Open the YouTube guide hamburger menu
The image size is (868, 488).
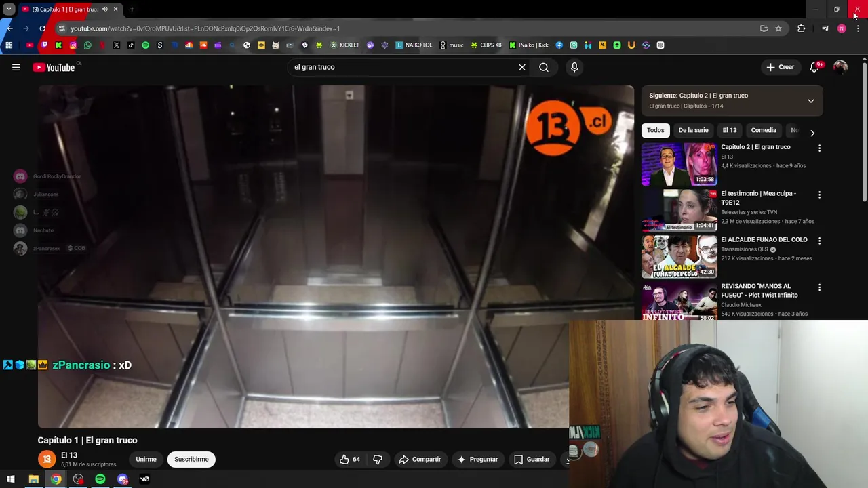click(16, 67)
